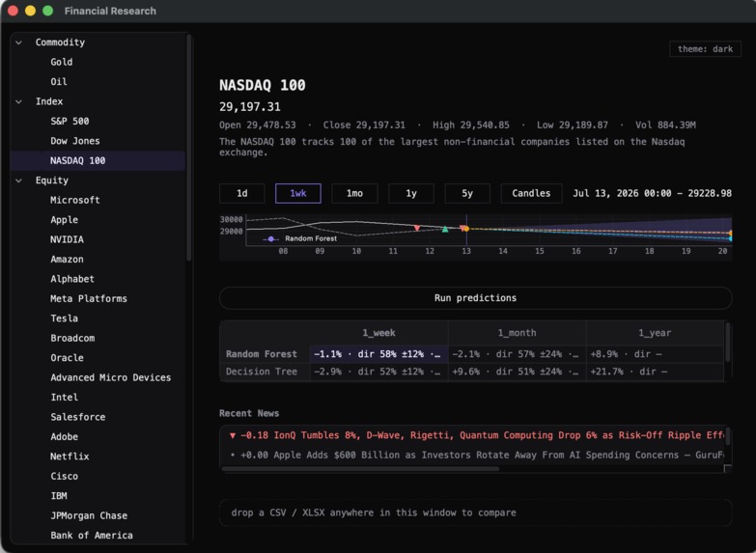This screenshot has height=553, width=756.
Task: Click the drop a CSV / XLSX area
Action: click(x=475, y=513)
